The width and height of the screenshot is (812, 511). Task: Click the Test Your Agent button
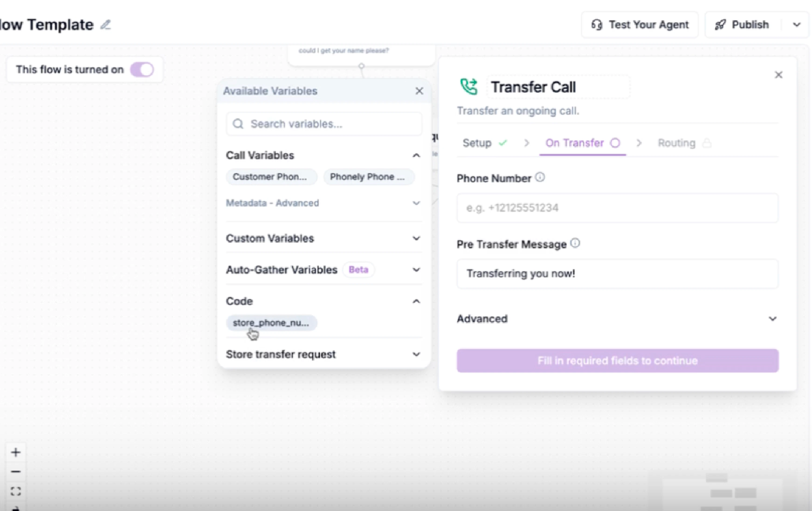pyautogui.click(x=640, y=25)
